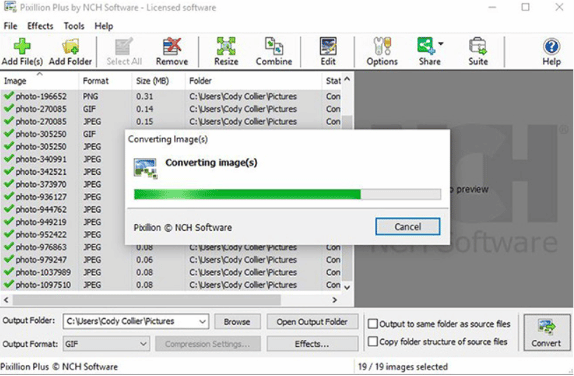Expand the Output Folder combo box

coord(202,322)
